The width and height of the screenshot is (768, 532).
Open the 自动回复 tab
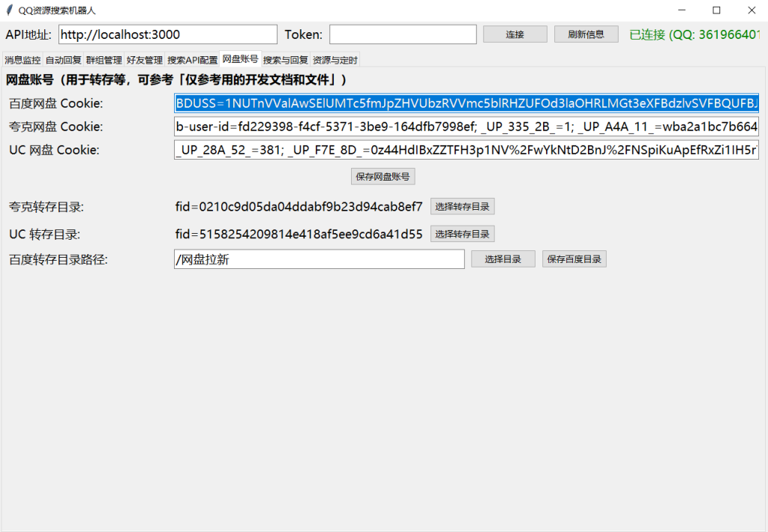(63, 60)
